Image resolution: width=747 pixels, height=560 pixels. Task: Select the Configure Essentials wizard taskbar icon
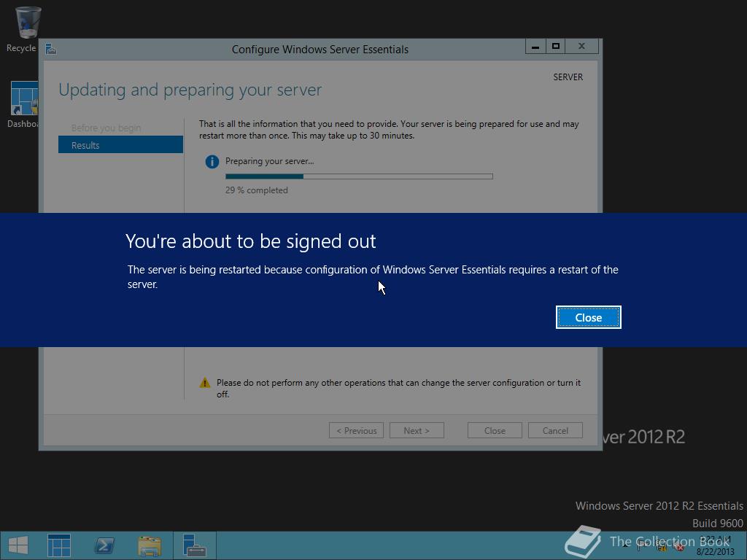coord(194,545)
